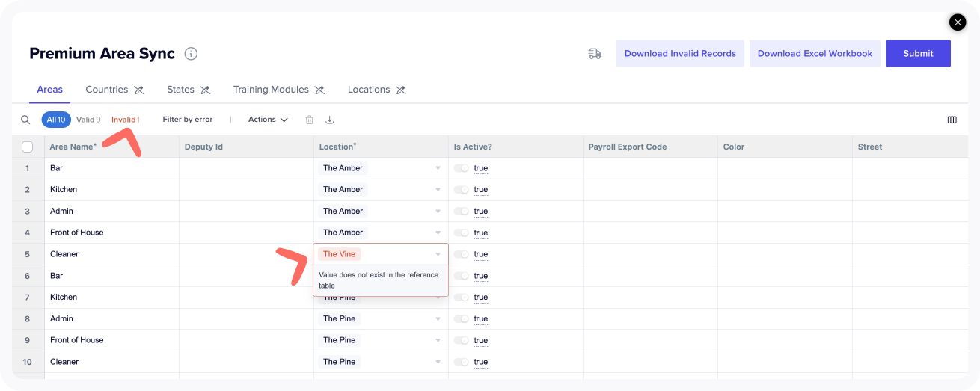The width and height of the screenshot is (980, 391).
Task: Open Location dropdown for row 2 Kitchen
Action: click(x=438, y=190)
